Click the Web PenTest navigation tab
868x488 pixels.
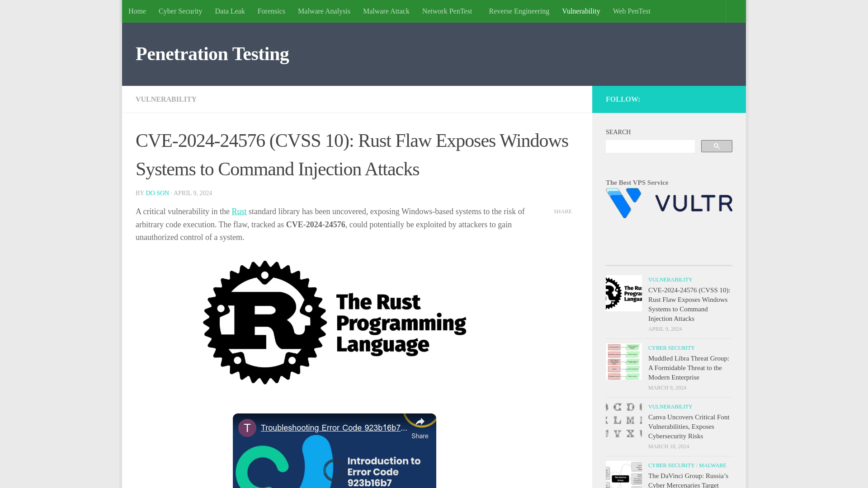point(631,11)
